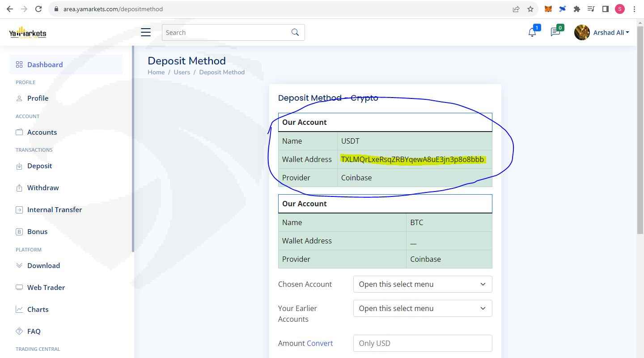Go to Dashboard in sidebar
The width and height of the screenshot is (644, 358).
pyautogui.click(x=45, y=64)
